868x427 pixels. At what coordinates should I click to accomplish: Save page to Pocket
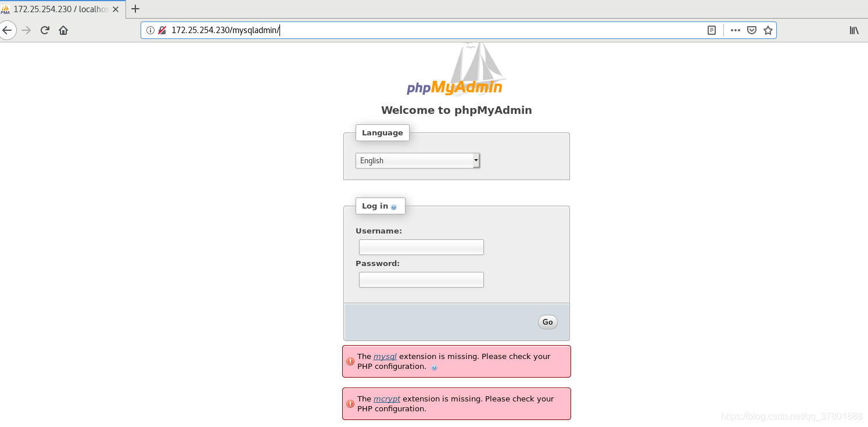click(x=752, y=30)
